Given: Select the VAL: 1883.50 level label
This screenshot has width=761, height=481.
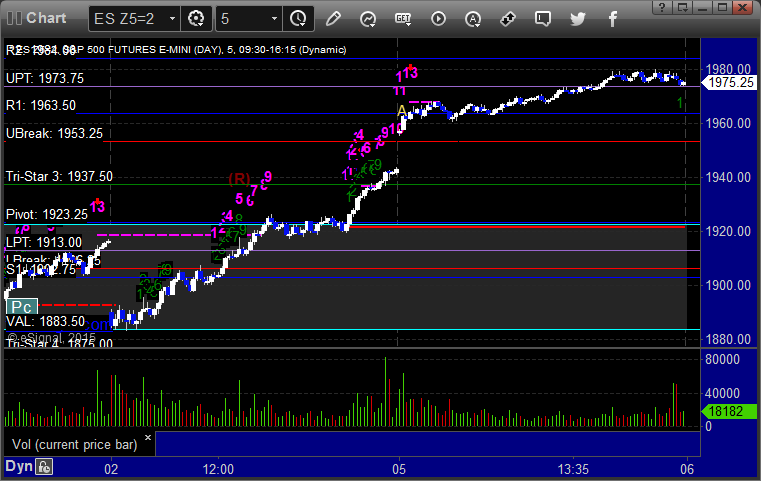Looking at the screenshot, I should (x=45, y=321).
